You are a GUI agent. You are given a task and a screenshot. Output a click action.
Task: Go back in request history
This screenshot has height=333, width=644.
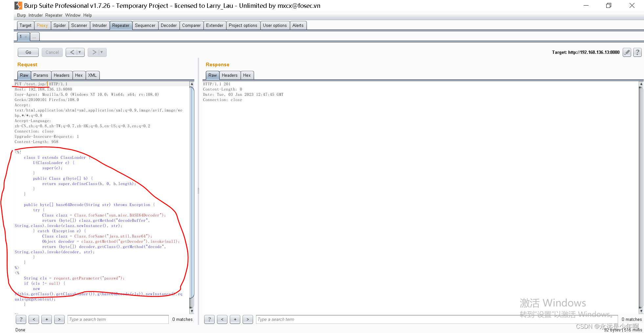72,52
